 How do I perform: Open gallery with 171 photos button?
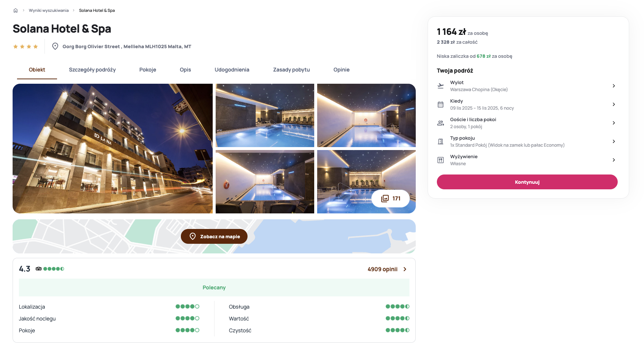[x=391, y=199]
